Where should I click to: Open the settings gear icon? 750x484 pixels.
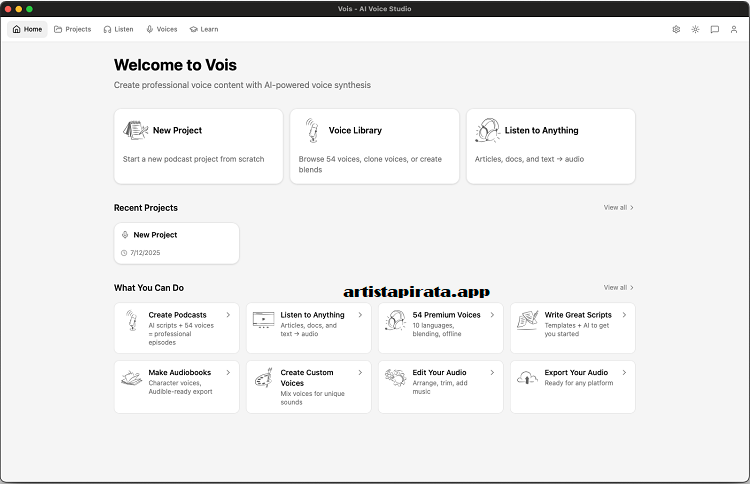[x=676, y=29]
